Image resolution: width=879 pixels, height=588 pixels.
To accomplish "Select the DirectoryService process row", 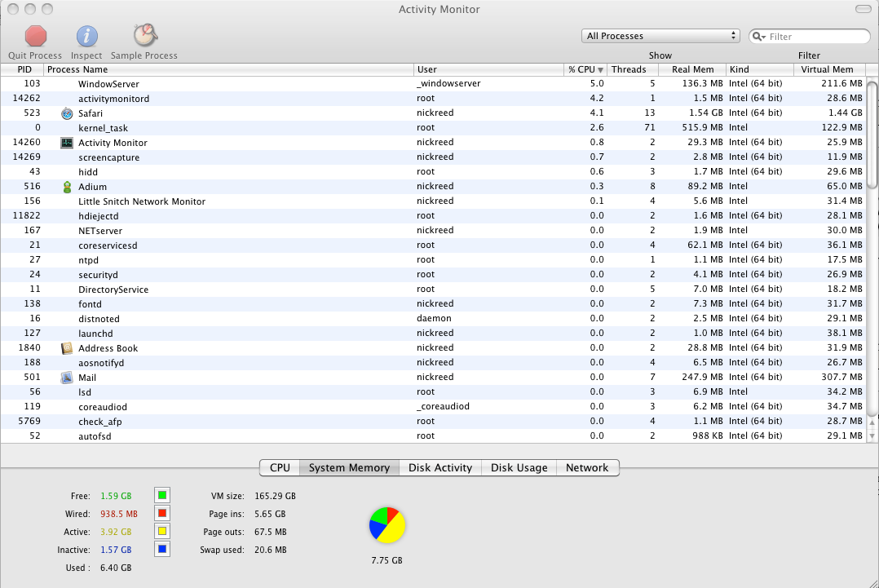I will pyautogui.click(x=433, y=290).
